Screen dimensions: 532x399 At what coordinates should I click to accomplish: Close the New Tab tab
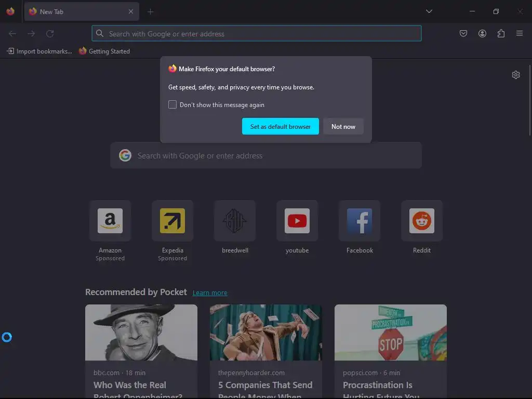pyautogui.click(x=131, y=11)
